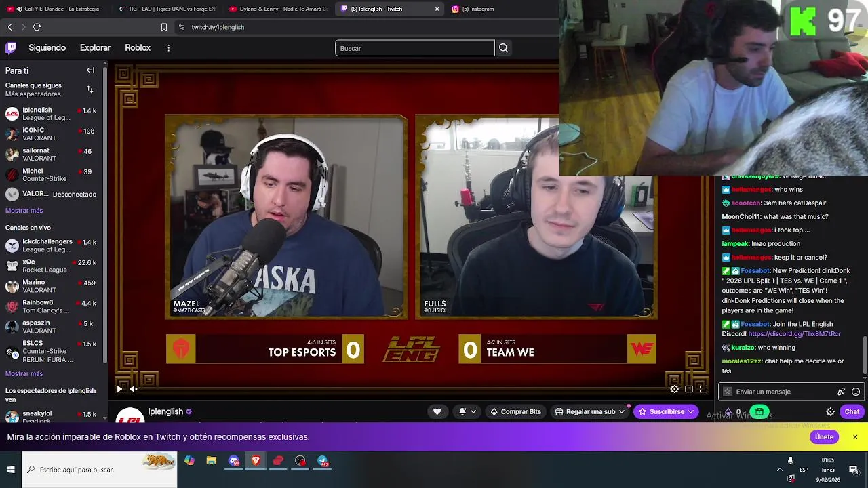Open site info icon in address bar
Image resolution: width=868 pixels, height=488 pixels.
pyautogui.click(x=181, y=27)
